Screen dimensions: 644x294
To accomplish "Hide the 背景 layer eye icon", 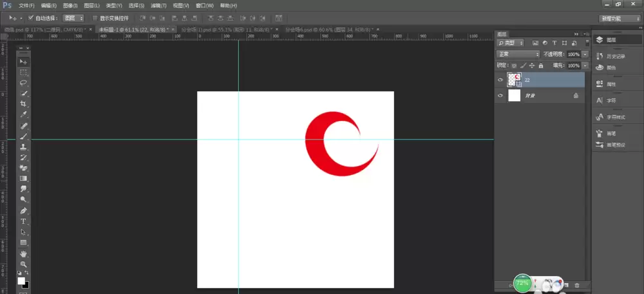I will 500,96.
